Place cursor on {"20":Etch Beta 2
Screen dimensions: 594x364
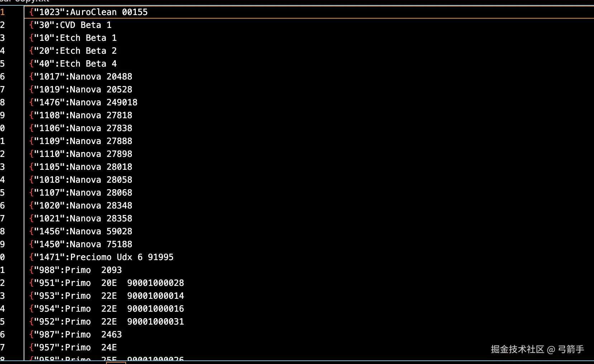pos(73,51)
